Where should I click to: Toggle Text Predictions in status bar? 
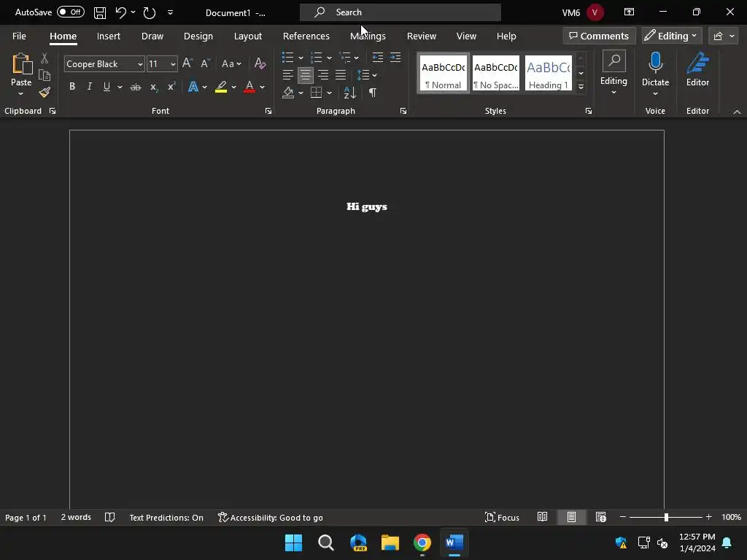pos(166,518)
